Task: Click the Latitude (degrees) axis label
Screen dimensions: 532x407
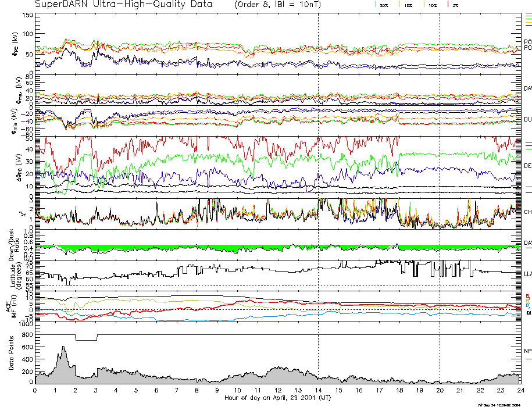Action: 12,272
